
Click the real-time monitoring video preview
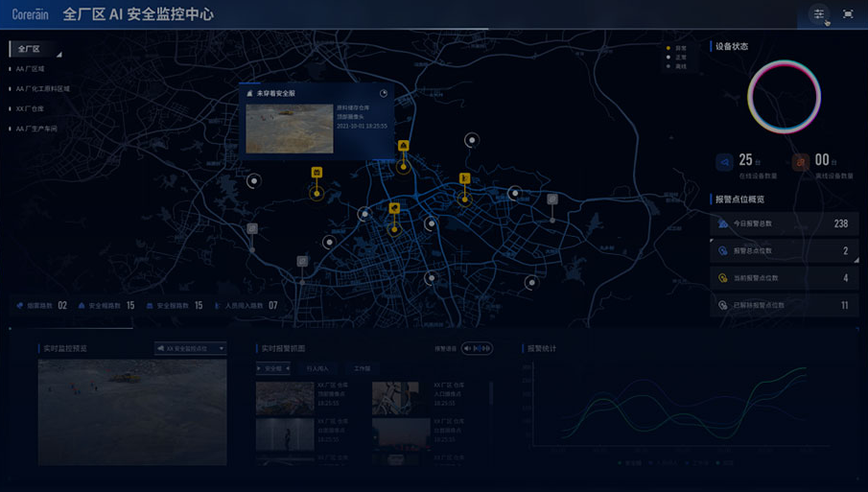point(132,411)
